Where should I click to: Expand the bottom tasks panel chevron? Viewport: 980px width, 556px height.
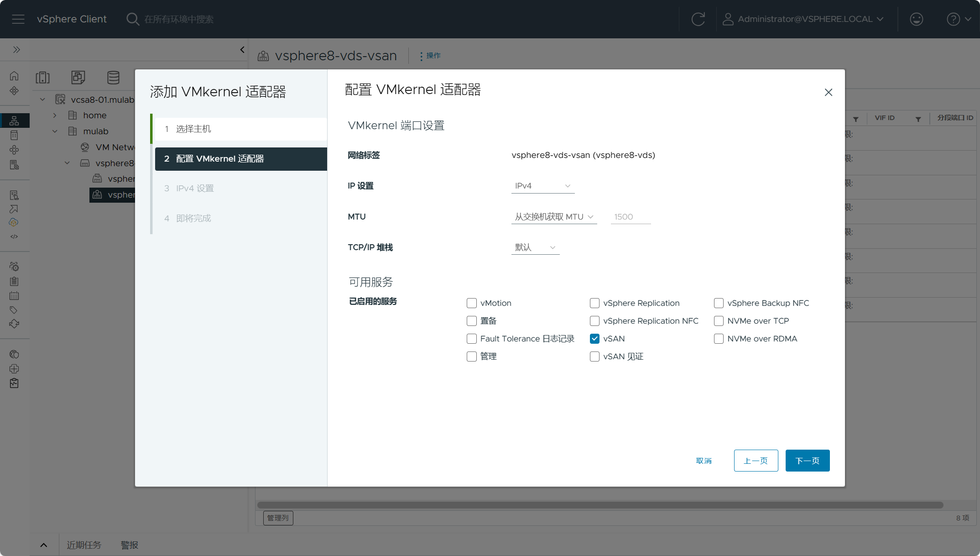click(x=44, y=545)
